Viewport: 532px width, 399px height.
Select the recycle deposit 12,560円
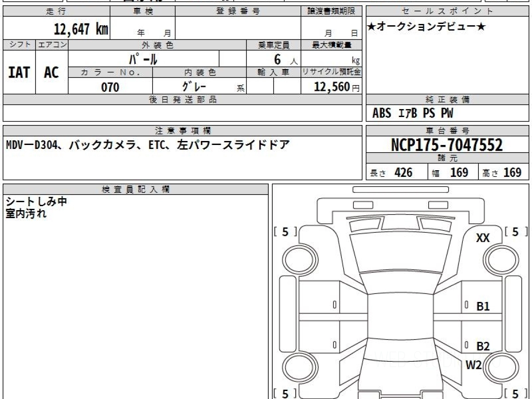[336, 87]
